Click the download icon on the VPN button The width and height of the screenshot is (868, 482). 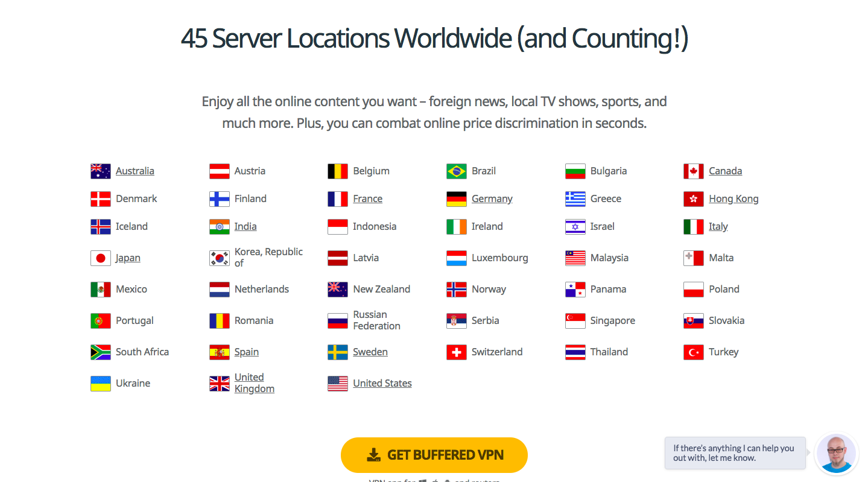pos(374,455)
